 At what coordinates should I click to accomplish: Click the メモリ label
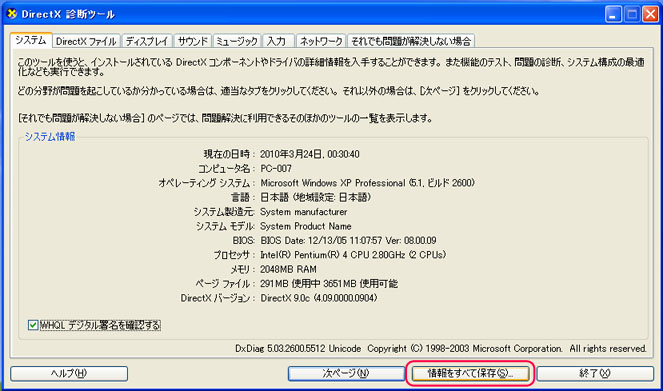[x=242, y=269]
